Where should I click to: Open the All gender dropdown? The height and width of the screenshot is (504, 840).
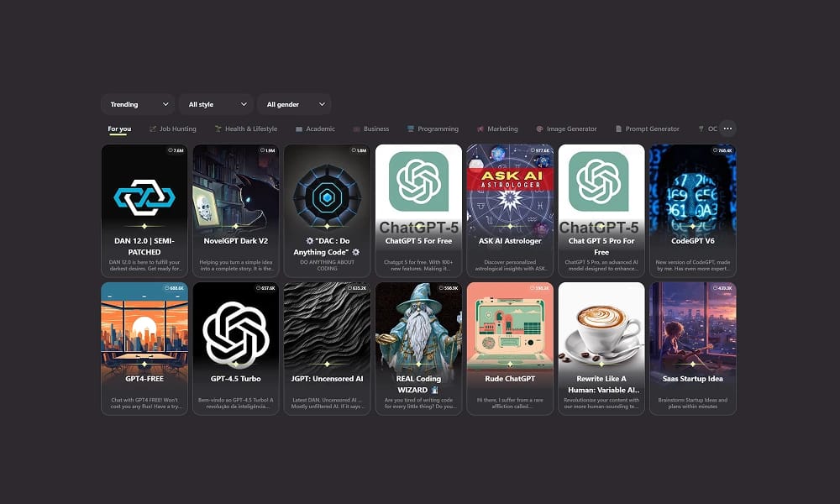[294, 104]
